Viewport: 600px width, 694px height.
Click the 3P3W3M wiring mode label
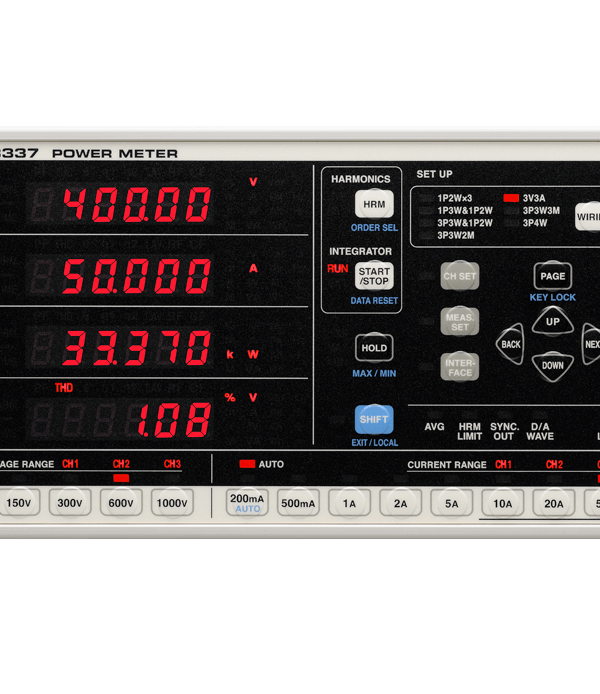(541, 211)
